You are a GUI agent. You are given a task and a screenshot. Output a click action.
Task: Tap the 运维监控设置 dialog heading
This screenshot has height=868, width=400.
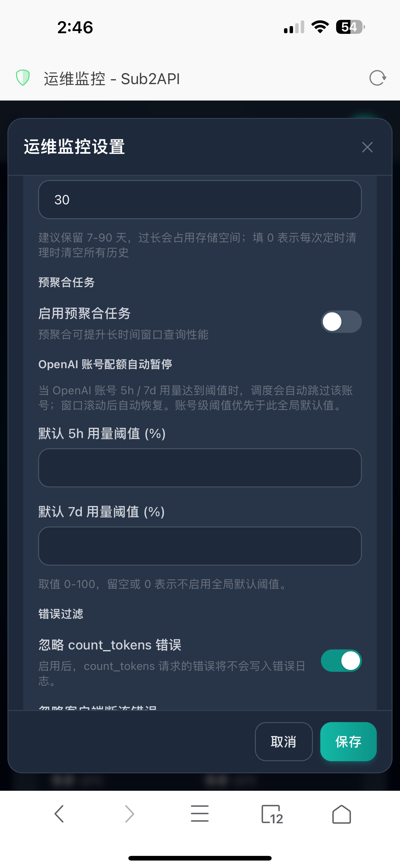[x=74, y=147]
